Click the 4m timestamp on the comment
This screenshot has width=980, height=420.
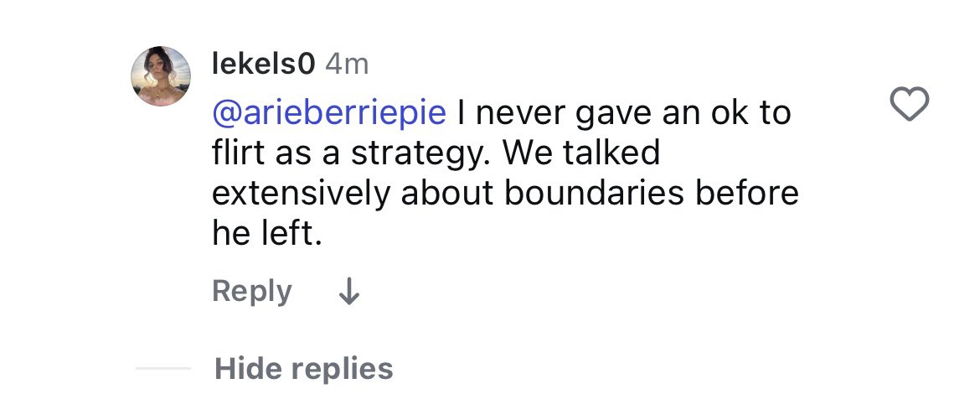coord(346,64)
